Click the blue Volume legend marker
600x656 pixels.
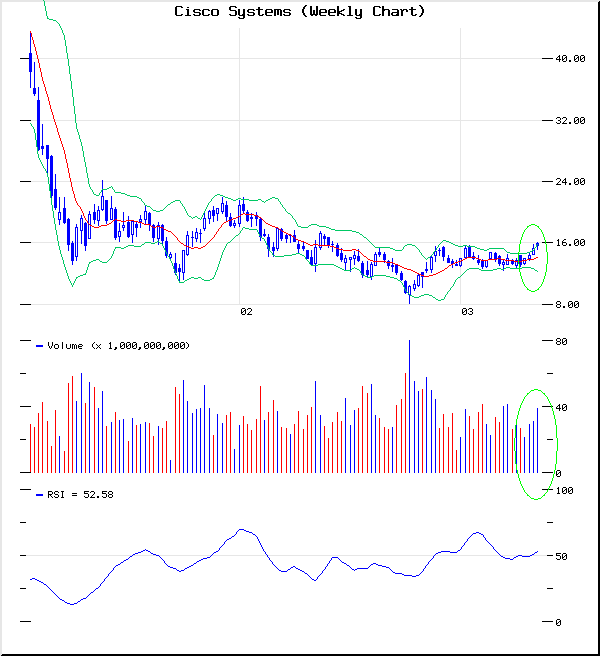40,346
